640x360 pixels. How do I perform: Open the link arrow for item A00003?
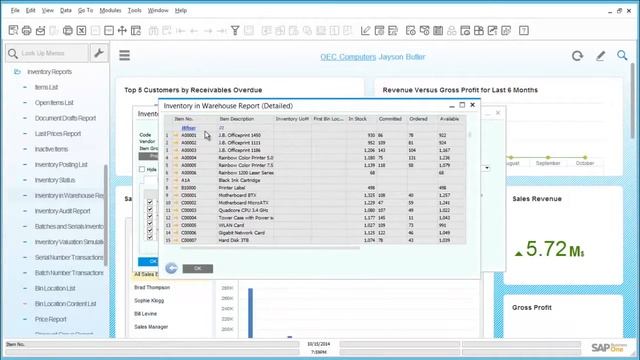176,150
